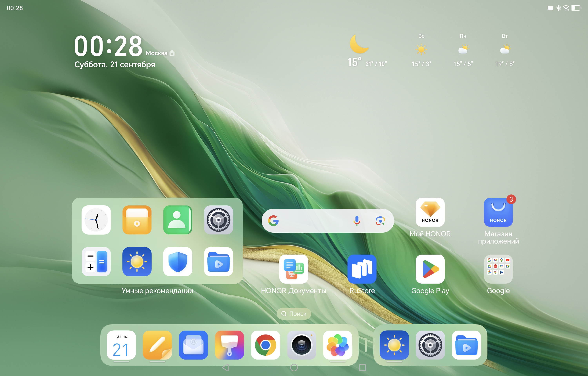Open Email app in dock
The image size is (588, 376).
tap(193, 345)
